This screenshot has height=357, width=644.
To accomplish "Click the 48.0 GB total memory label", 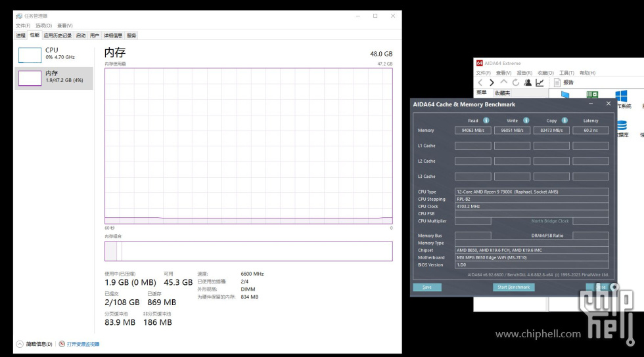I will tap(381, 54).
